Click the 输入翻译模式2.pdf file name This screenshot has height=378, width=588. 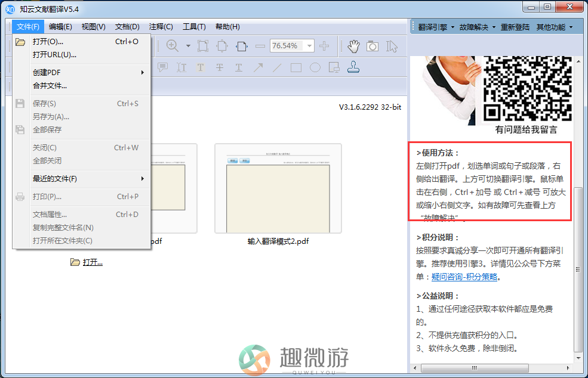(x=278, y=241)
